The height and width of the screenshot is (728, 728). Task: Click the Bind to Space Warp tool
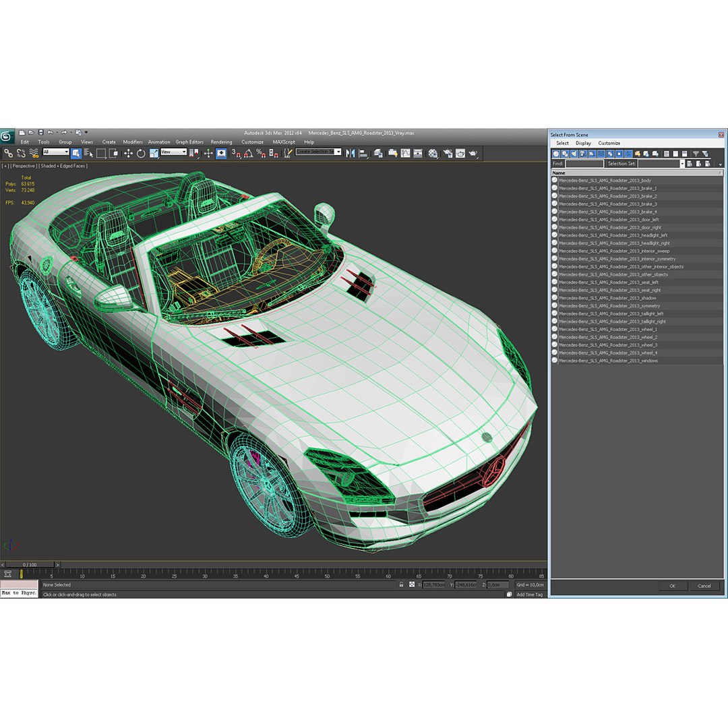click(x=34, y=153)
